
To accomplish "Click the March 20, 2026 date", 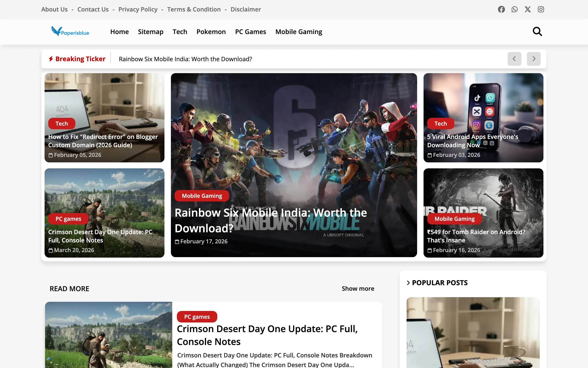I will pyautogui.click(x=71, y=250).
